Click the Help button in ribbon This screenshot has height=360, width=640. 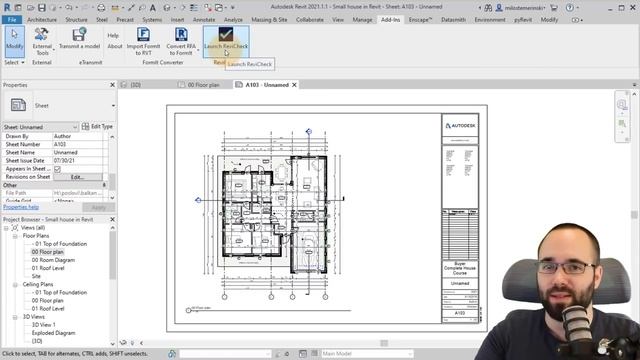tap(113, 36)
